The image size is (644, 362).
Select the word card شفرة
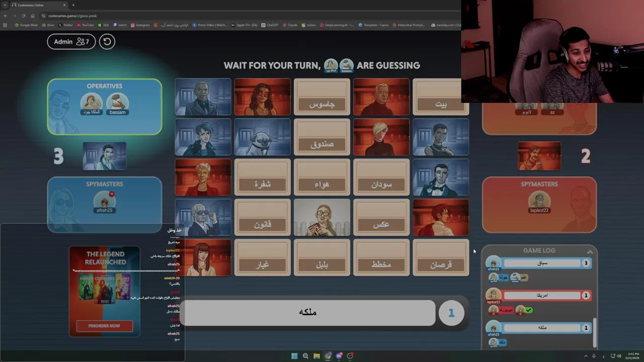[x=263, y=177]
